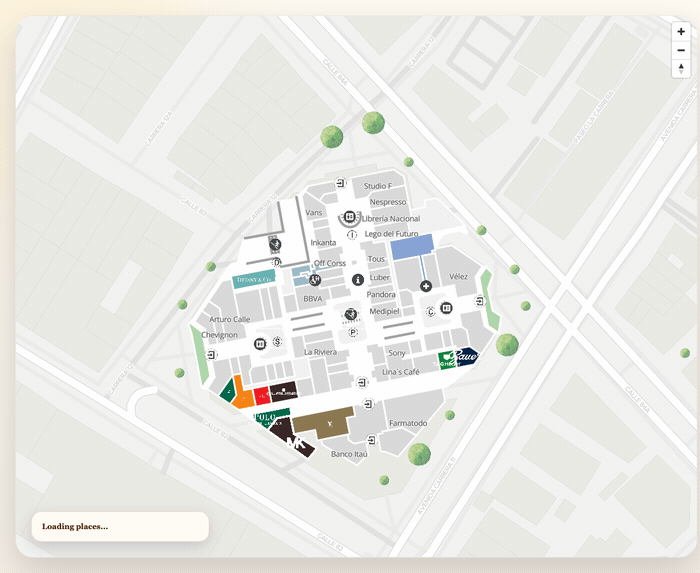Click the entrance icon below Chevignon

(211, 355)
